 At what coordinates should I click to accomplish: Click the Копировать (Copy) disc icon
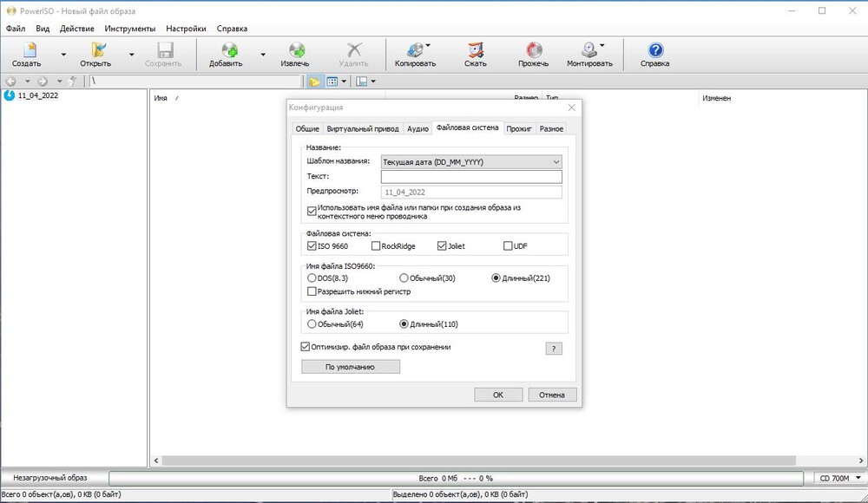[x=415, y=51]
